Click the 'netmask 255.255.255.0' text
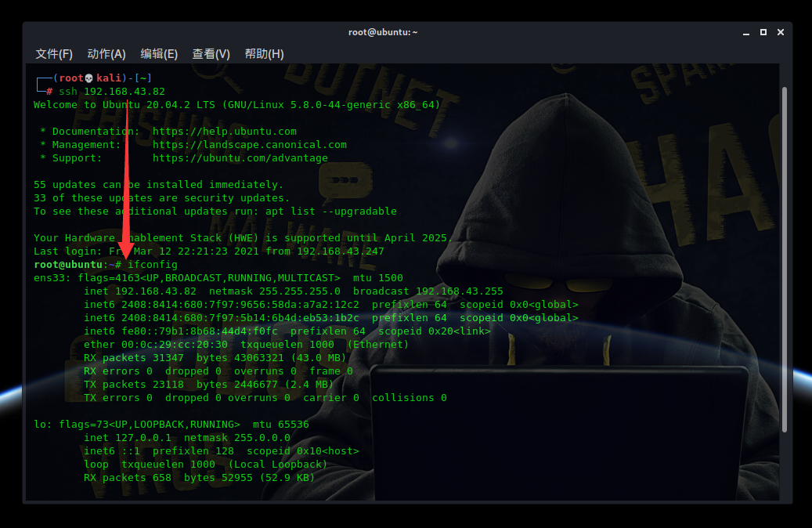 [275, 291]
